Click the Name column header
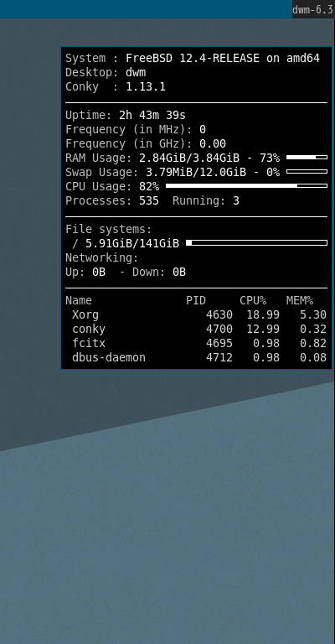Image resolution: width=335 pixels, height=644 pixels. point(79,301)
